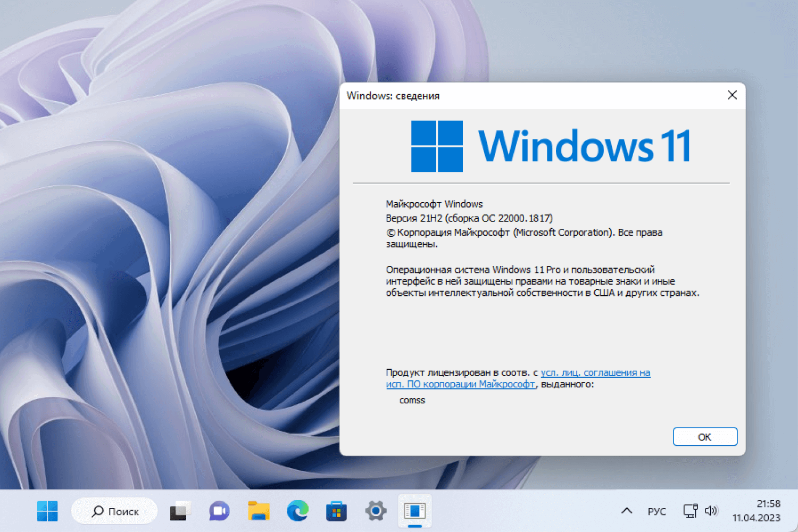Launch Microsoft Edge browser
Image resolution: width=798 pixels, height=532 pixels.
[x=297, y=511]
